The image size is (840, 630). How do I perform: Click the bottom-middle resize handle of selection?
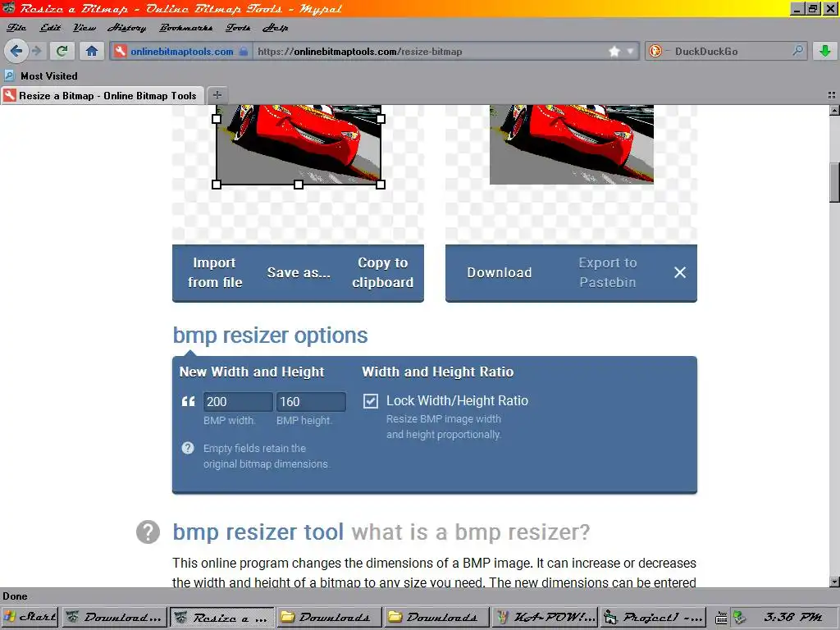[x=299, y=185]
